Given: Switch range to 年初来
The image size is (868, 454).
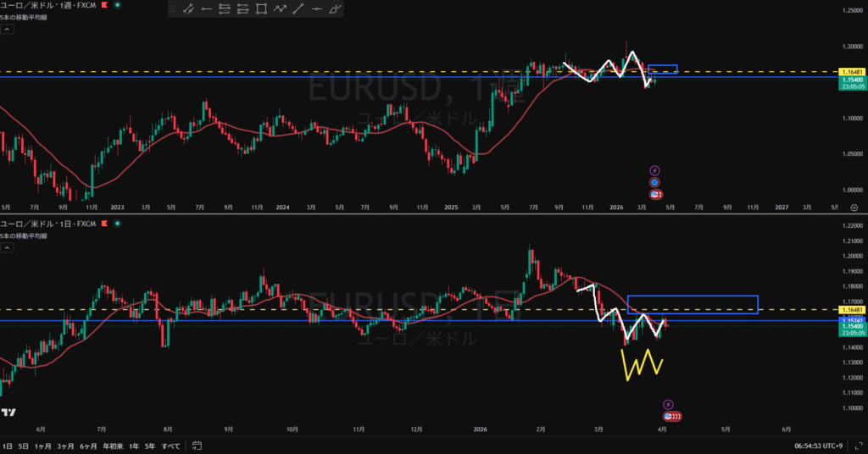Looking at the screenshot, I should point(112,446).
